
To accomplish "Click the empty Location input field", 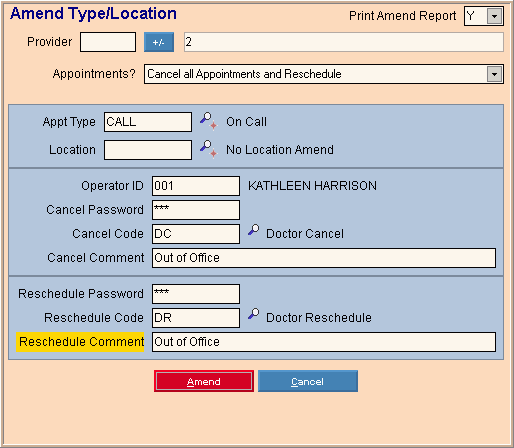I will [x=148, y=150].
